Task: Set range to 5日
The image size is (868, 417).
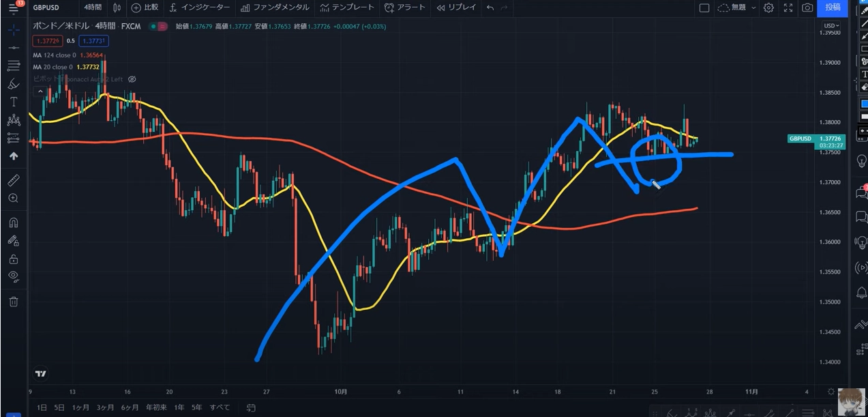Action: tap(60, 407)
